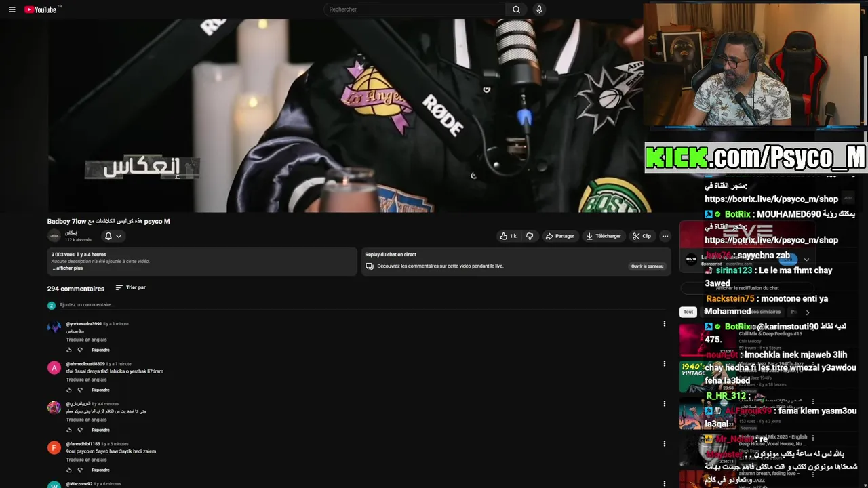Open @ahmedlouati8309 username link
868x488 pixels.
[x=85, y=364]
